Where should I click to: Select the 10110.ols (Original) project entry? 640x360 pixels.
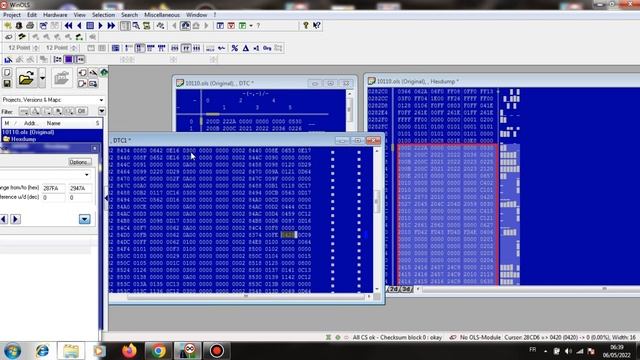click(28, 132)
